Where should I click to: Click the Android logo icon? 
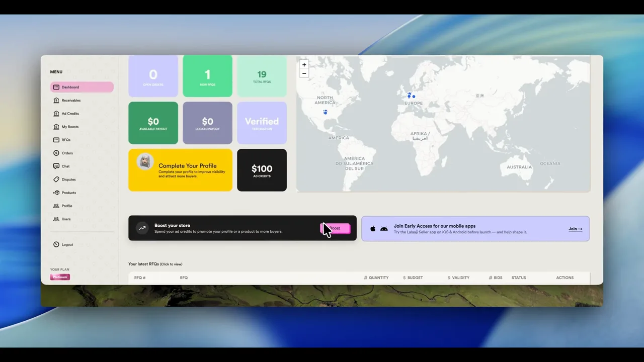[384, 229]
